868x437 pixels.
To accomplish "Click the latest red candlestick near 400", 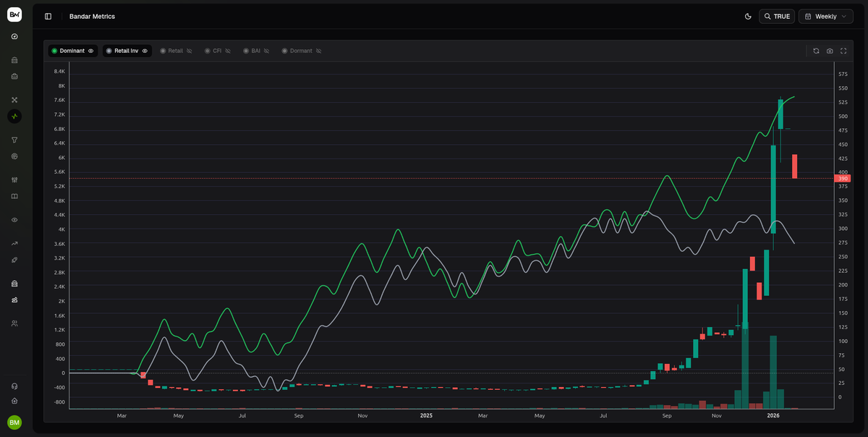I will click(x=794, y=166).
